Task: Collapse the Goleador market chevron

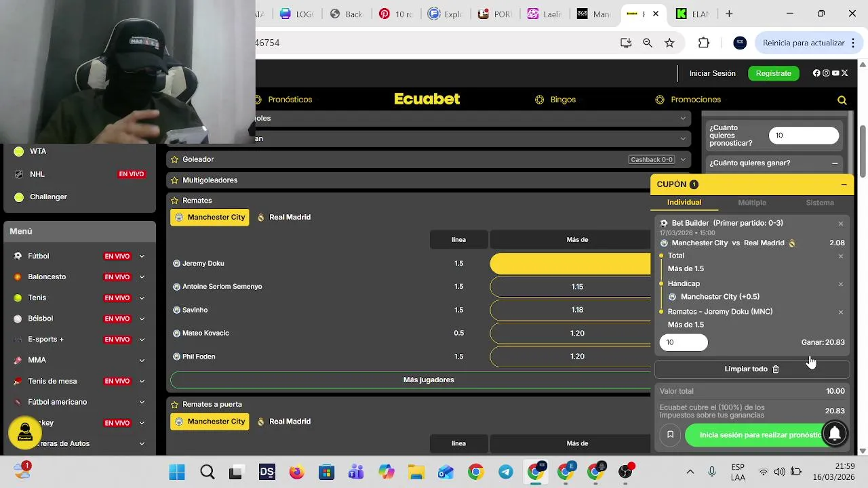Action: [683, 159]
